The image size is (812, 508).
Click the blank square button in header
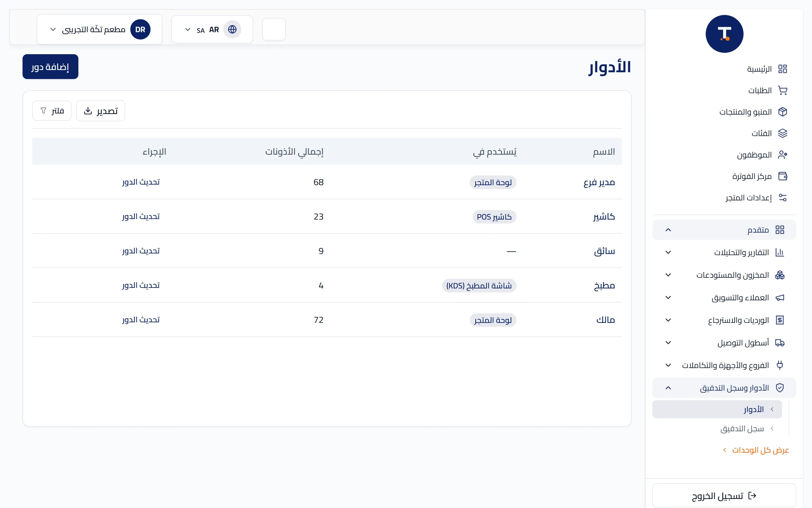point(274,30)
